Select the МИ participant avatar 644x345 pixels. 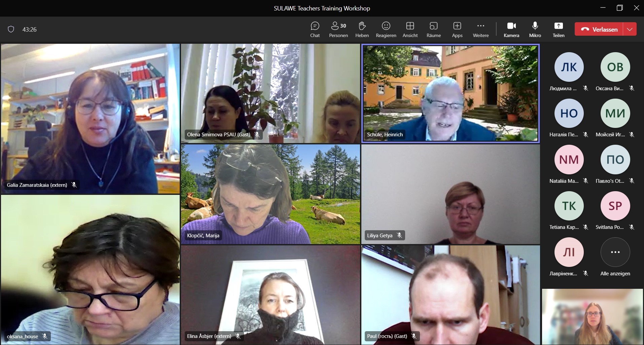pos(615,113)
